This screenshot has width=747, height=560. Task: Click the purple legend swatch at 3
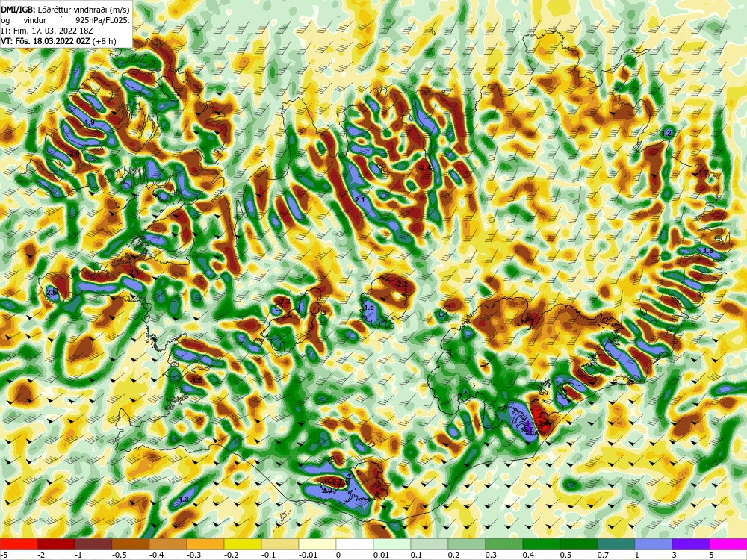tap(691, 544)
